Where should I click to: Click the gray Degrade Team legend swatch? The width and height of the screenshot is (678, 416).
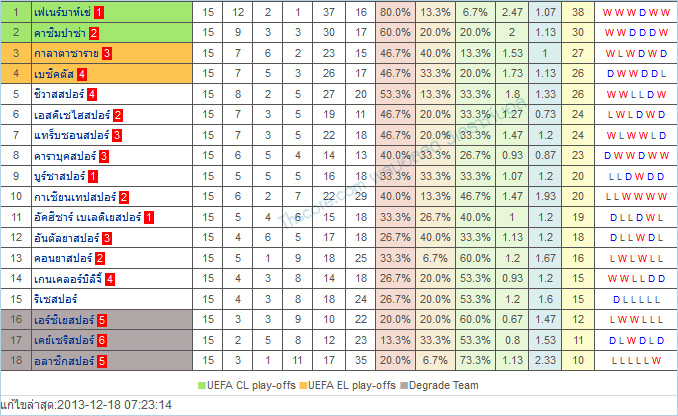point(402,385)
